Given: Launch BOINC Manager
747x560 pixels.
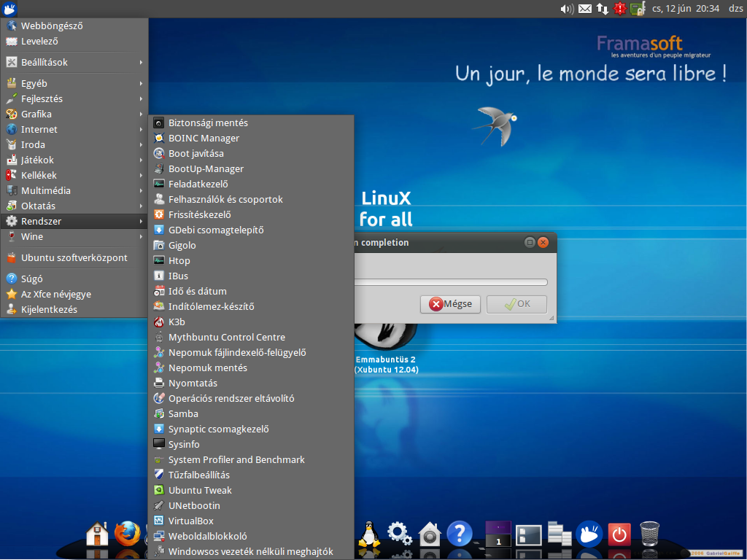Looking at the screenshot, I should coord(251,138).
